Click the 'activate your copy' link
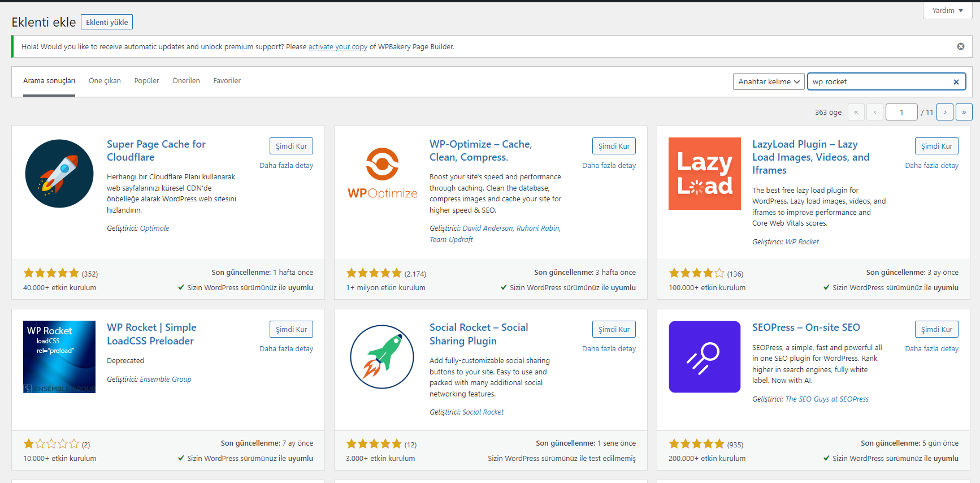The width and height of the screenshot is (980, 483). tap(338, 47)
